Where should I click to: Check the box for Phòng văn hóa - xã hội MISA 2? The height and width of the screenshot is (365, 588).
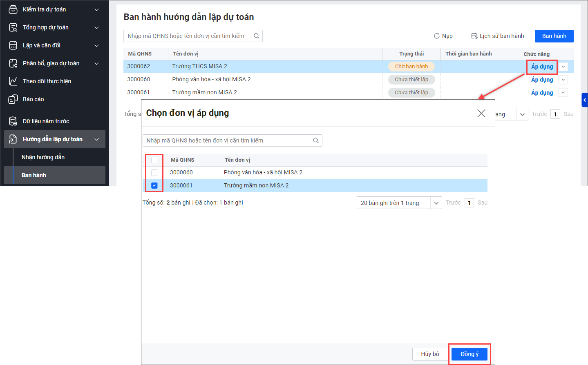point(154,173)
